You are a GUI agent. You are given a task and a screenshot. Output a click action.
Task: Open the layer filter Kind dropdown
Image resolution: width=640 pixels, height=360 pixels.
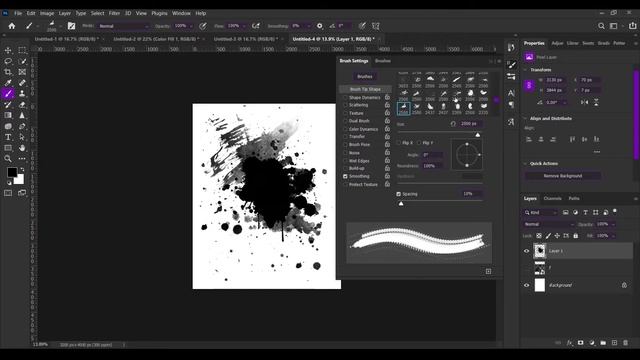[541, 212]
